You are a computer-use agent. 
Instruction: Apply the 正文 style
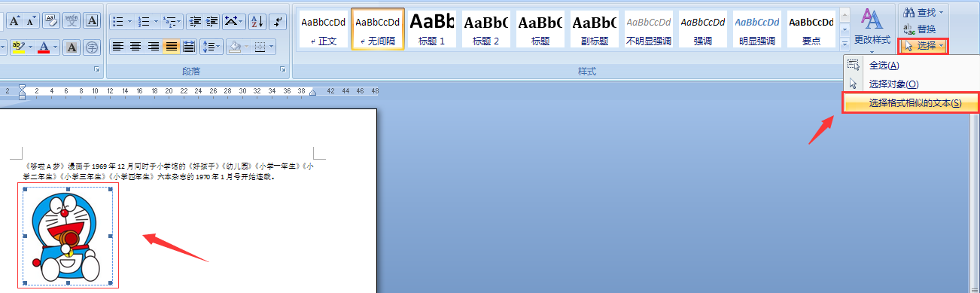(x=323, y=29)
